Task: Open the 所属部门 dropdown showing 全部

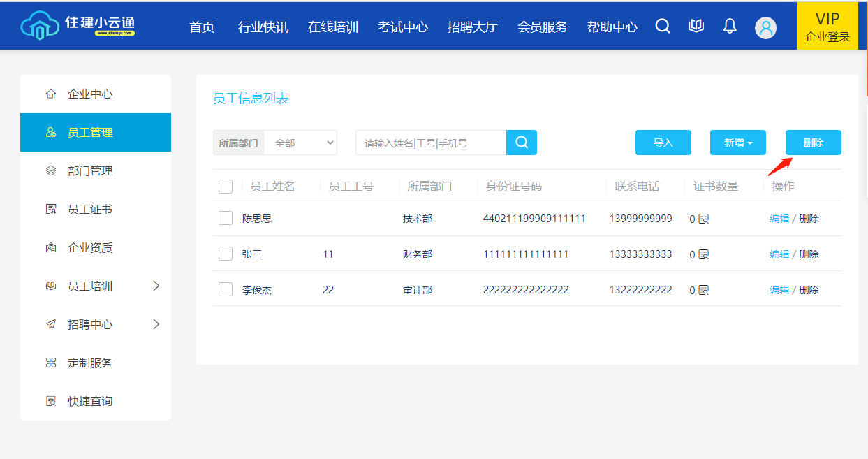Action: (x=301, y=143)
